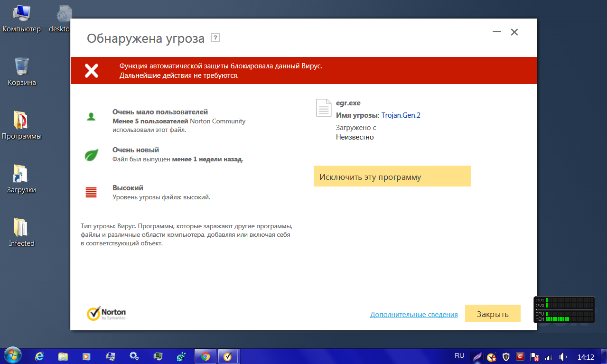Close the Norton dialog with X
This screenshot has width=607, height=364.
[x=514, y=32]
